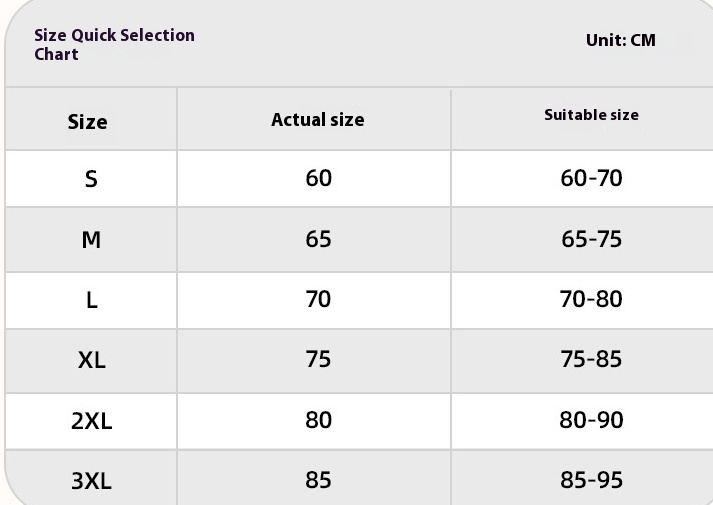This screenshot has width=713, height=505.
Task: Select the 65-75 suitable size cell
Action: (591, 239)
